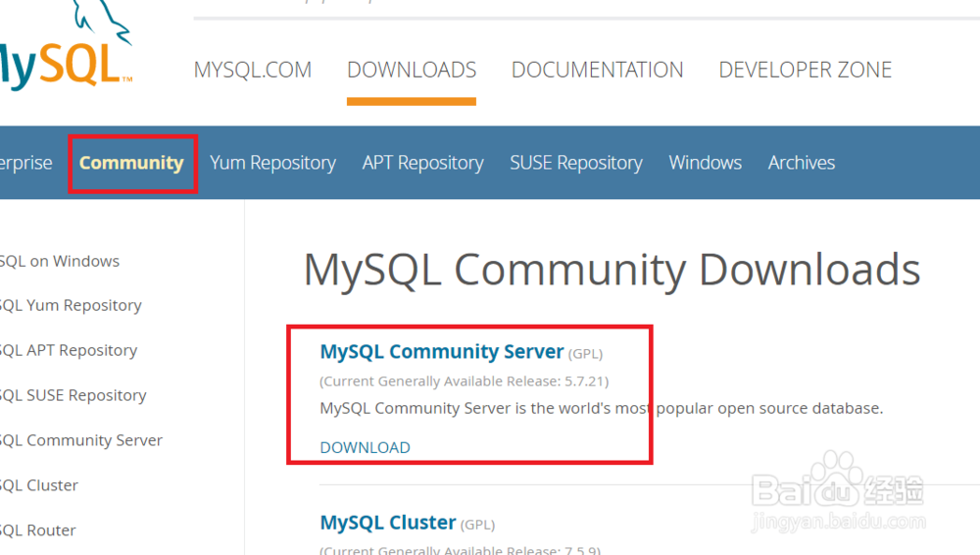Open MySQL Router sidebar link
This screenshot has width=980, height=555.
[37, 530]
